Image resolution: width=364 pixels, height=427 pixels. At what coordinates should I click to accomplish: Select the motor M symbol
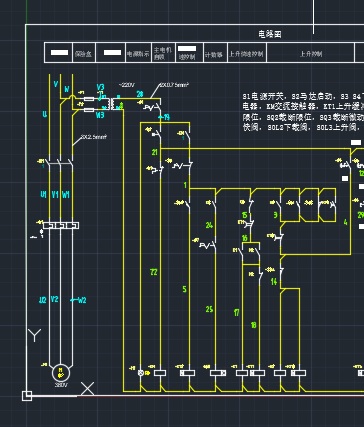[x=61, y=373]
